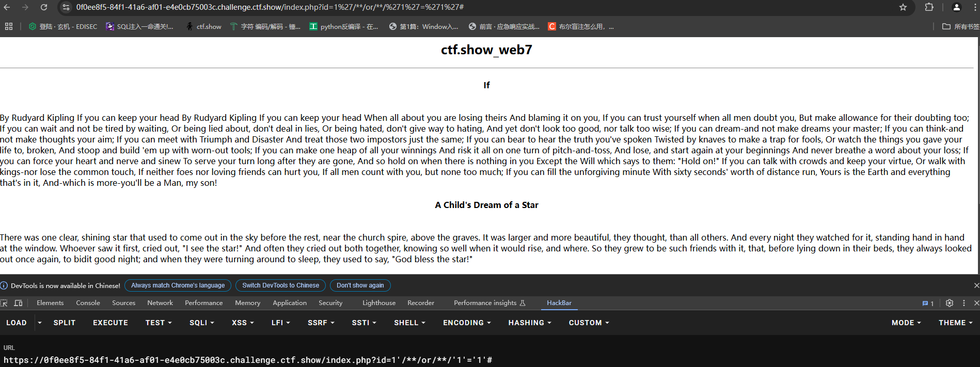Open the ENCODING dropdown menu

(x=467, y=323)
